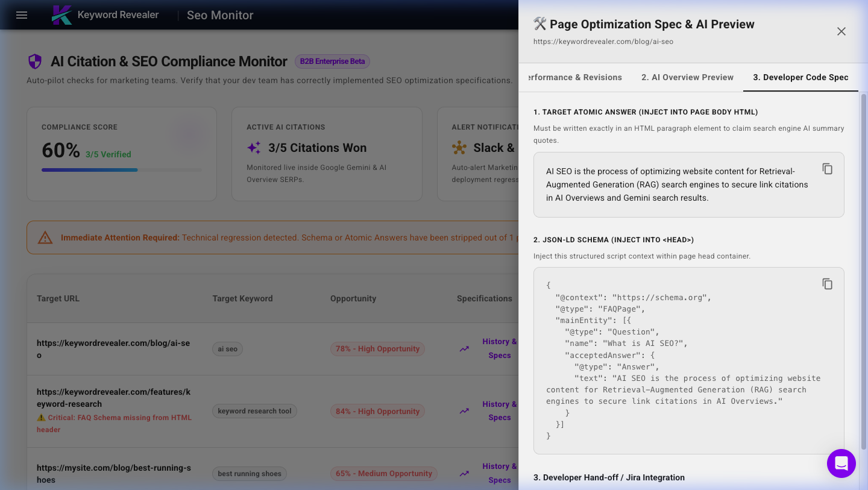
Task: Click the Target Keyword column header
Action: point(242,298)
